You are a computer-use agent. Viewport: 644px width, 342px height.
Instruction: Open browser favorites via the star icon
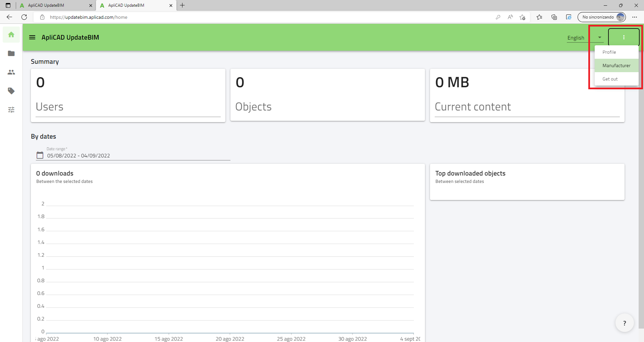[539, 17]
